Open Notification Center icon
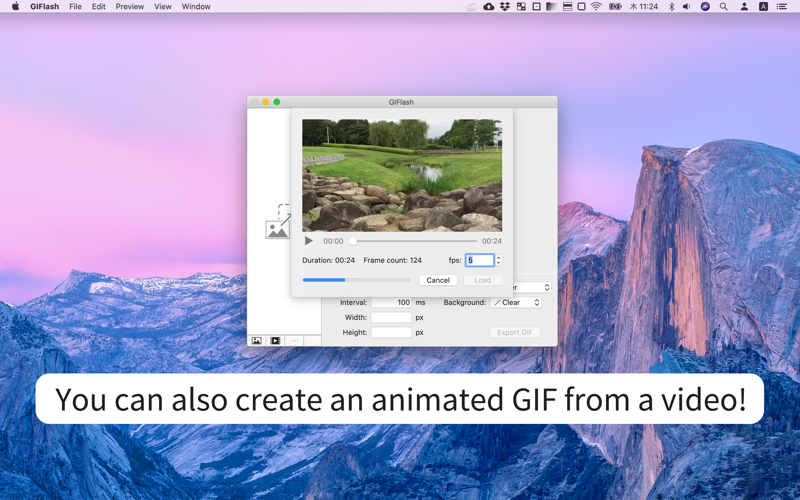800x500 pixels. click(782, 7)
